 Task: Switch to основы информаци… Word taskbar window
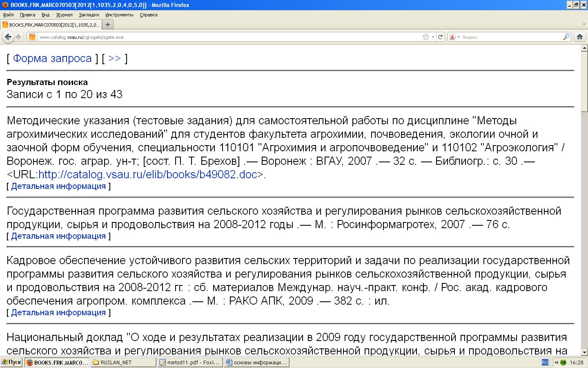tap(256, 362)
